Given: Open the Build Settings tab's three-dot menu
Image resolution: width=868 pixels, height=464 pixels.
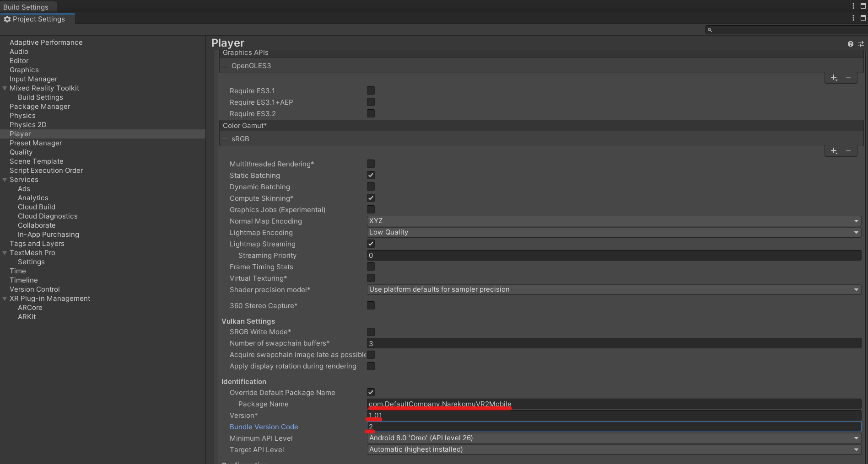Looking at the screenshot, I should (853, 6).
